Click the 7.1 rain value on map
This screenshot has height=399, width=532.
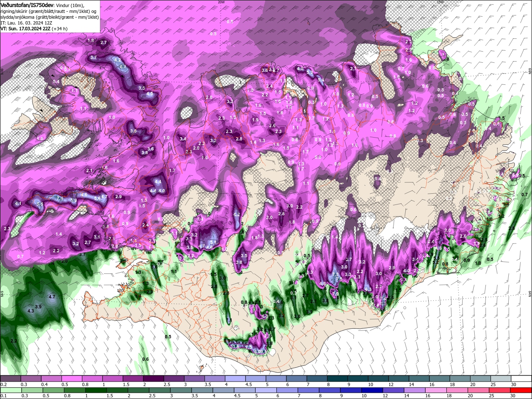(x=229, y=320)
